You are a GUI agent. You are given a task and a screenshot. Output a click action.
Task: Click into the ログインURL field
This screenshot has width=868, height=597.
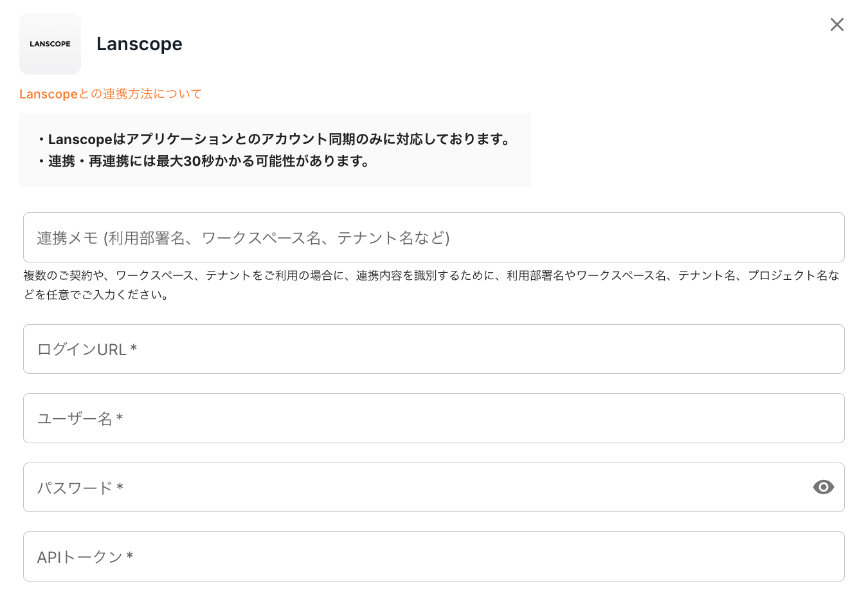pyautogui.click(x=433, y=349)
